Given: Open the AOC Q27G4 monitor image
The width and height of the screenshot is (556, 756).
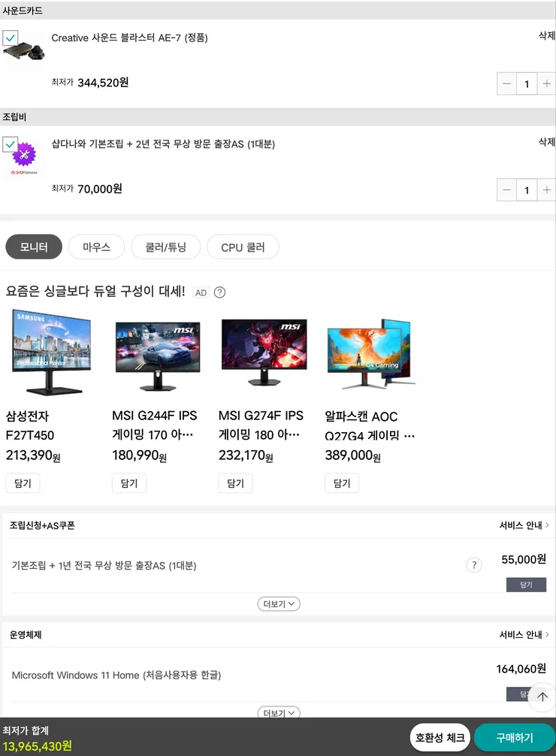Looking at the screenshot, I should 370,354.
